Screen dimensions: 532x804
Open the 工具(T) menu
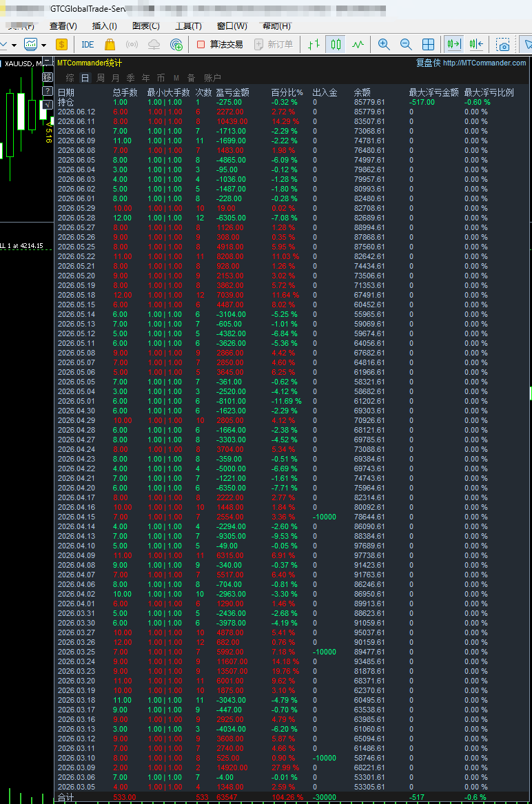click(x=188, y=26)
